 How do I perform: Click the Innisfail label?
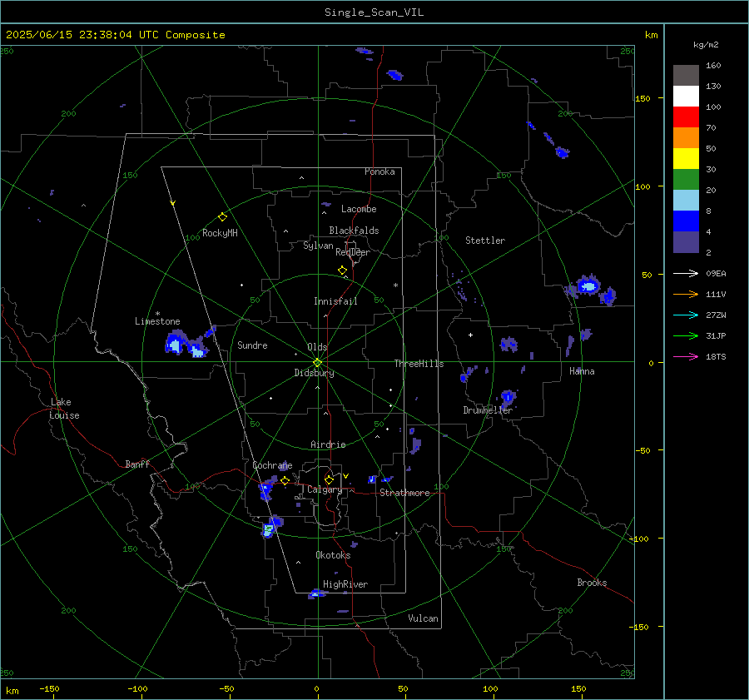[335, 301]
